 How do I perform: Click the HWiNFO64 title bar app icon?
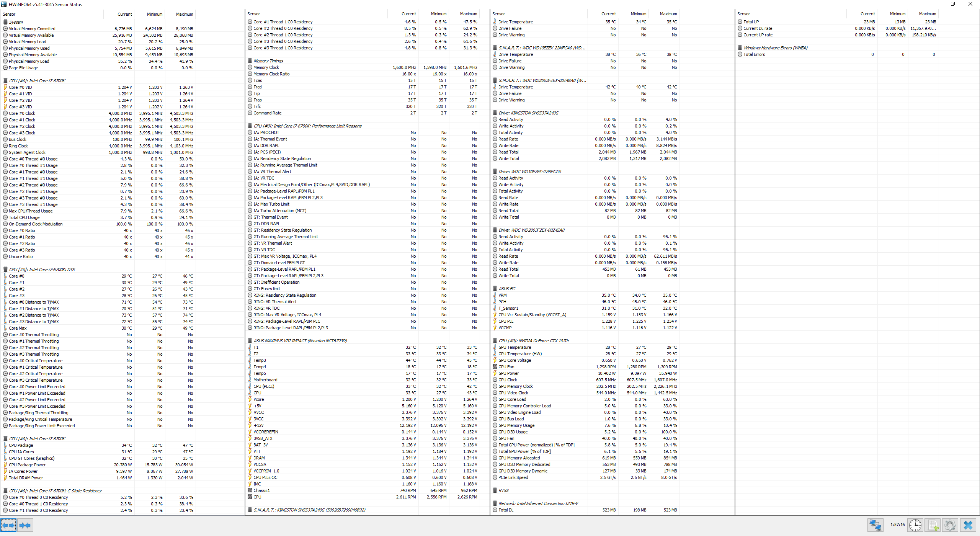click(4, 4)
